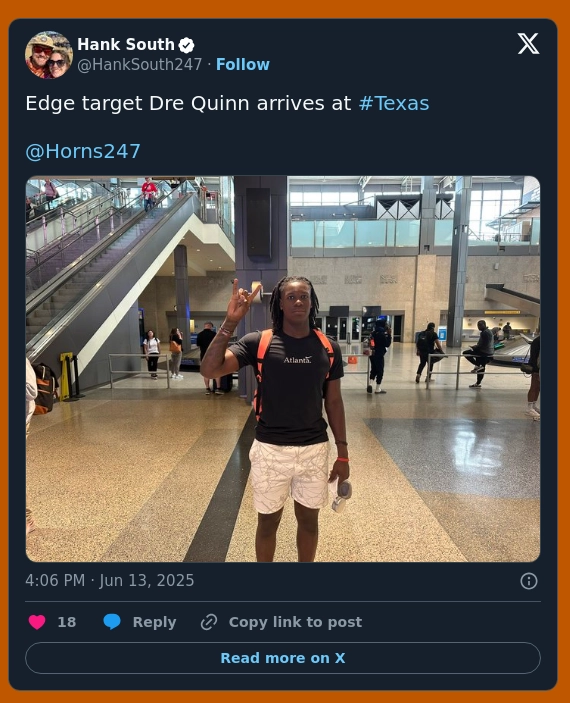Open the @Horns247 mention
Viewport: 570px width, 703px height.
pos(83,152)
